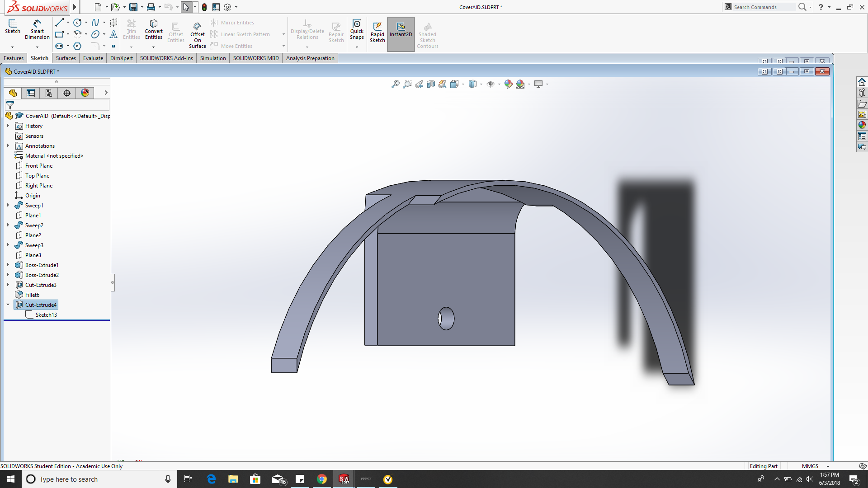
Task: Select the Circle sketch tool
Action: coord(77,23)
